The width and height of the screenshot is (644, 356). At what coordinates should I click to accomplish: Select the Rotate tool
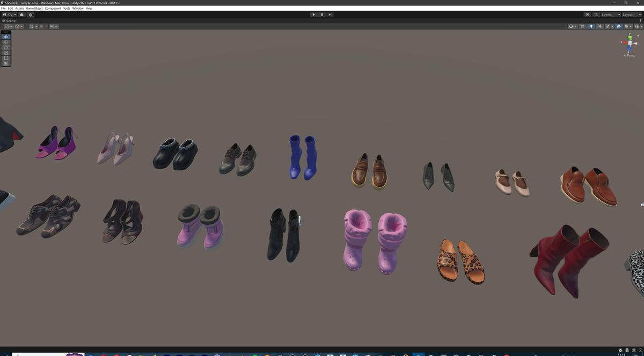5,47
